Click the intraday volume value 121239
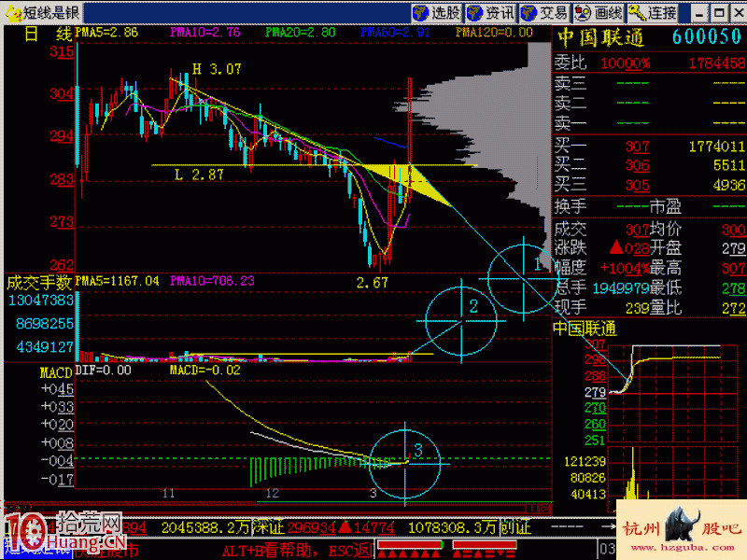Viewport: 747px width, 560px height. 585,461
